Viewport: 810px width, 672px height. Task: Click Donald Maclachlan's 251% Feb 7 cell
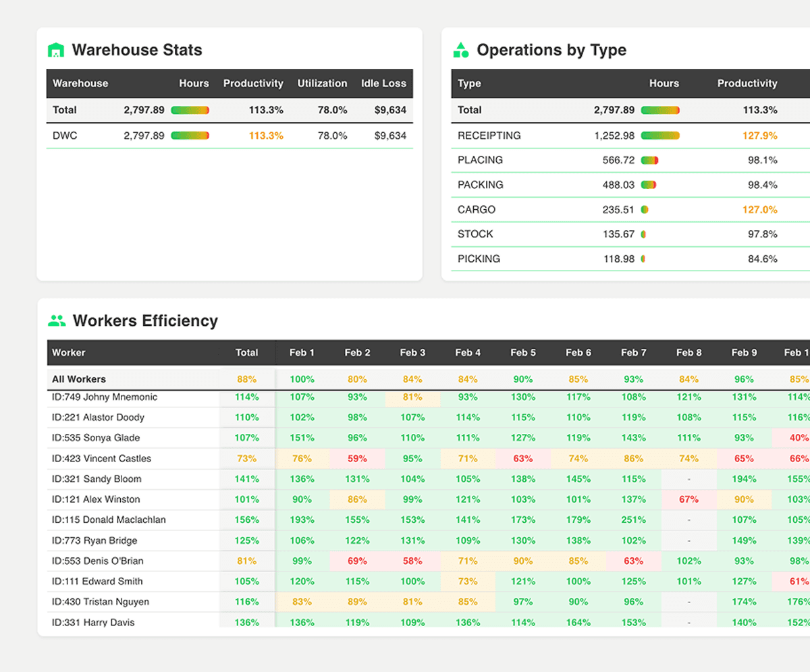[x=633, y=520]
